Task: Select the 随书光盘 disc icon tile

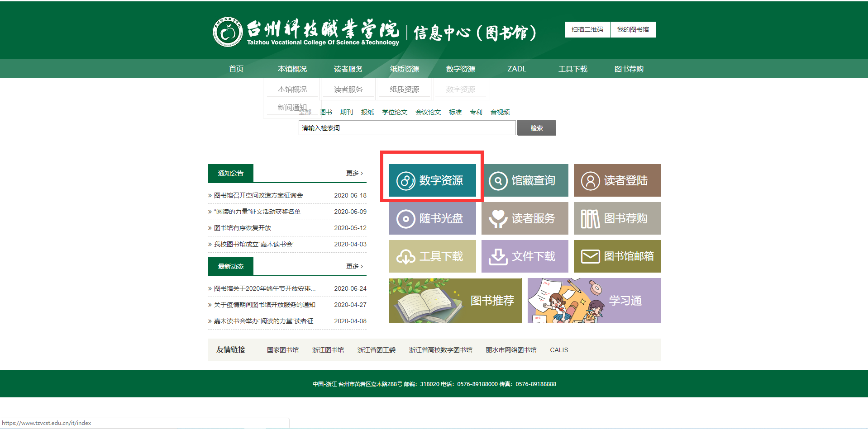Action: pos(433,218)
